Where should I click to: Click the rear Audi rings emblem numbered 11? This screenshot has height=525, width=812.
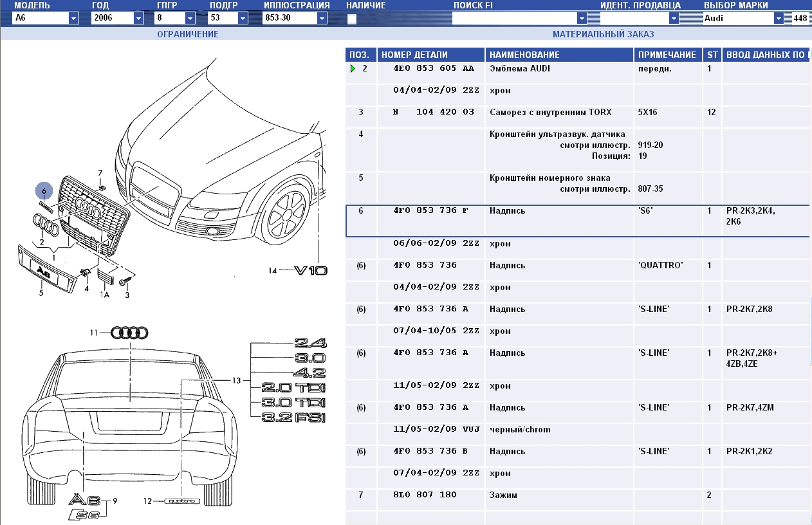pos(129,333)
